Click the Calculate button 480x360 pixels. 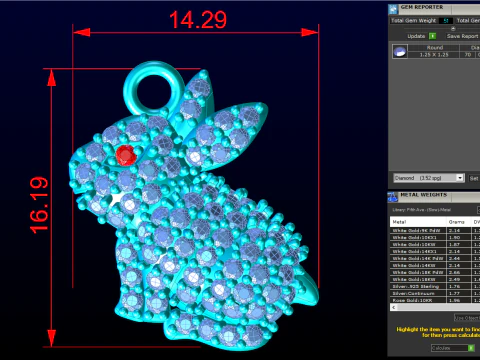449,348
